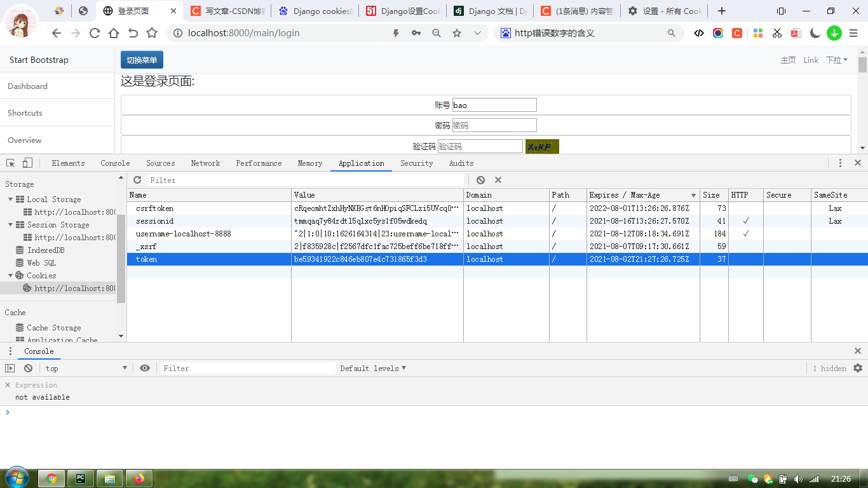Collapse the Cookies tree node
The height and width of the screenshot is (488, 868).
11,275
